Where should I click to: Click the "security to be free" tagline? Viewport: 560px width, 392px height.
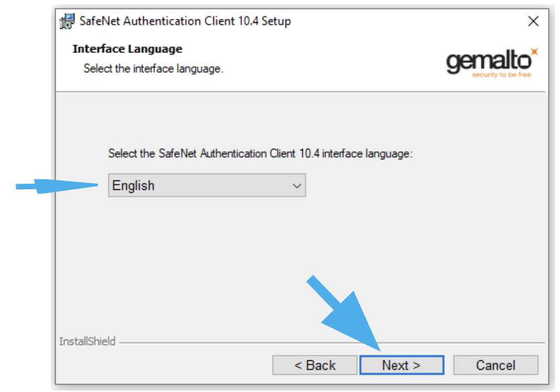tap(501, 75)
